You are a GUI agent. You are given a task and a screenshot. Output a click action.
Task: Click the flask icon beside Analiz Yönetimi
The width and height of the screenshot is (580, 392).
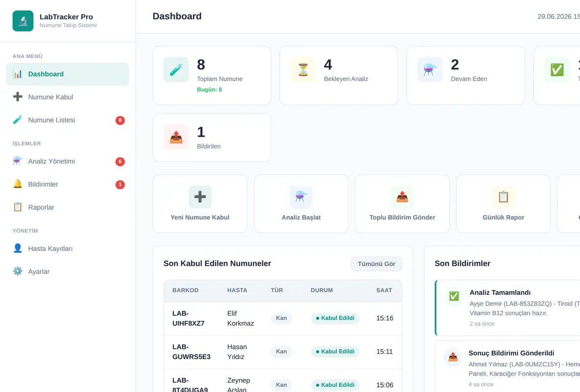(18, 161)
